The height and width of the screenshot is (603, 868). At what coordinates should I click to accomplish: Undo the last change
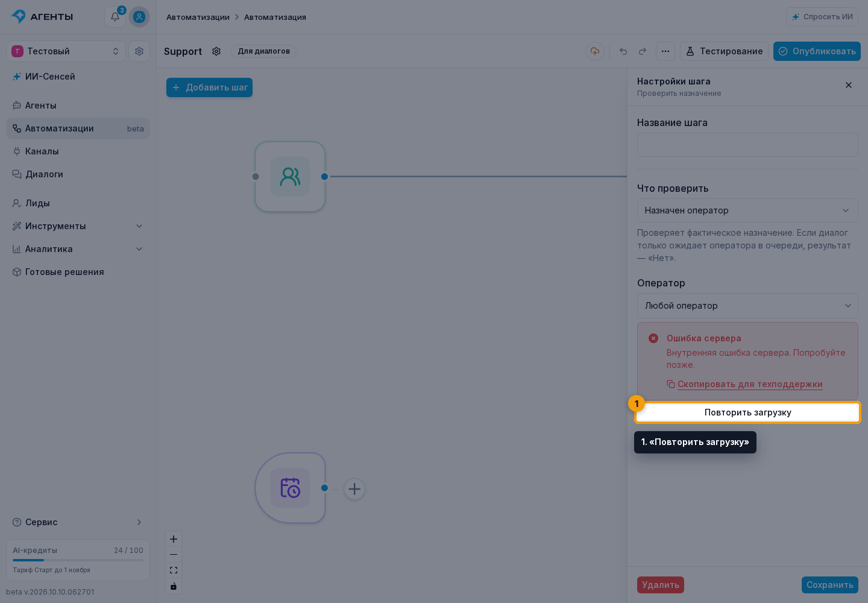click(623, 51)
